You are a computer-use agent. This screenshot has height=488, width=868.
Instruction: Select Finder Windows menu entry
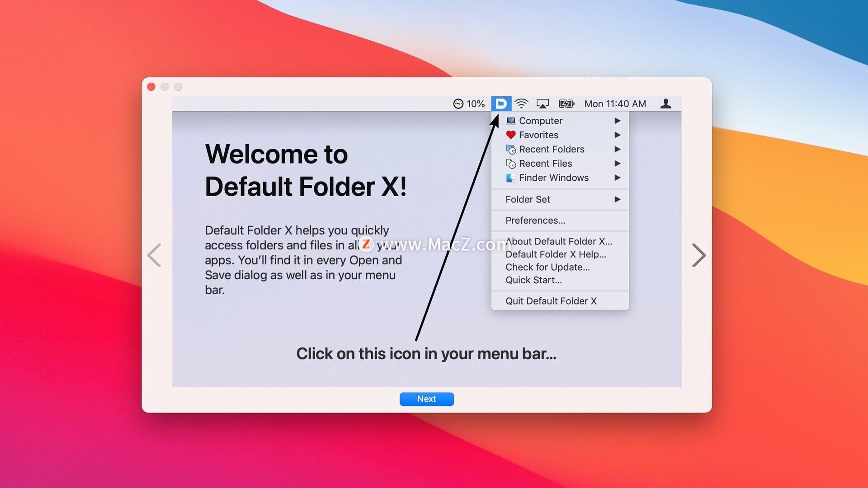coord(560,178)
